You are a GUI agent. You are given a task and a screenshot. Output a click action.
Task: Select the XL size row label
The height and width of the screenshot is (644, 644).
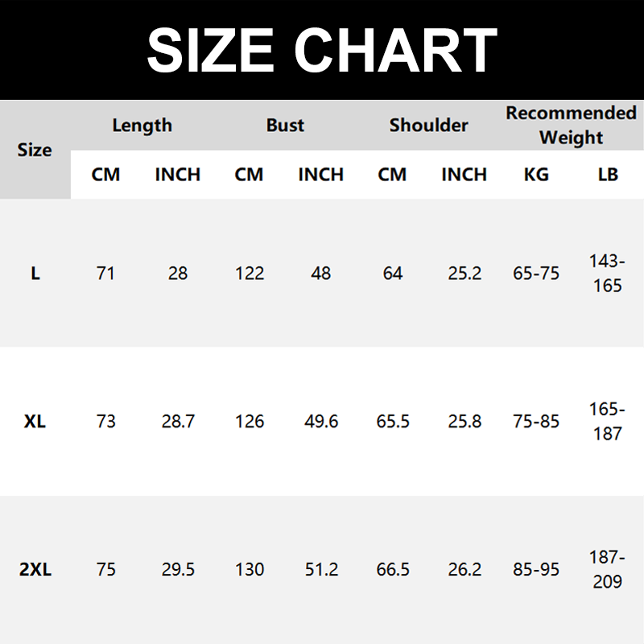click(x=35, y=422)
